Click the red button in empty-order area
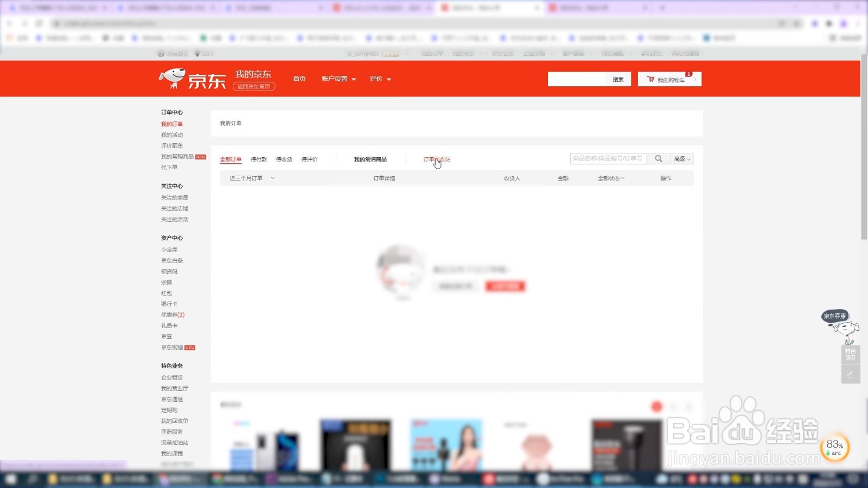Viewport: 868px width, 488px height. [506, 286]
